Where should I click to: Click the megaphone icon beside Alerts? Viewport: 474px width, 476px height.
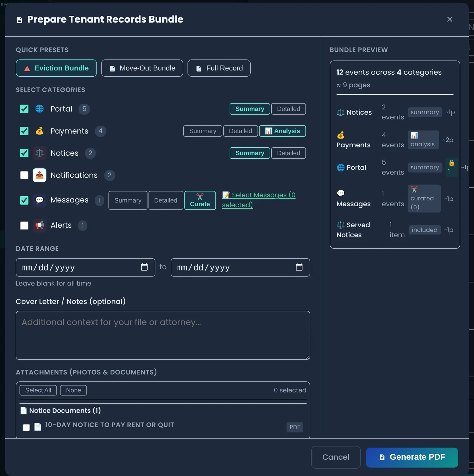click(39, 225)
